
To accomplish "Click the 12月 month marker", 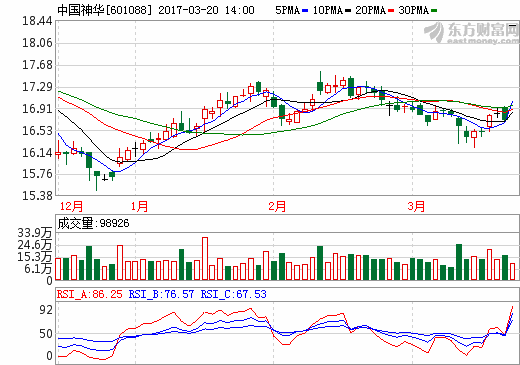I will coord(71,206).
